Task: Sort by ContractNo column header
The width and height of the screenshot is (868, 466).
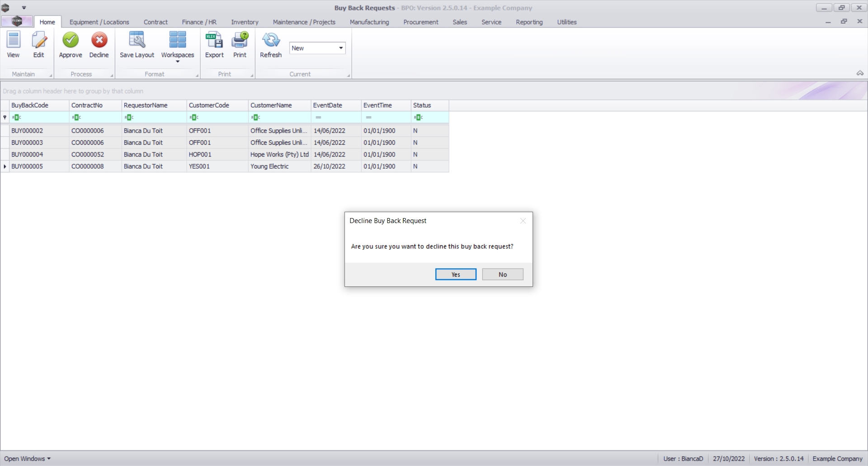Action: [95, 105]
